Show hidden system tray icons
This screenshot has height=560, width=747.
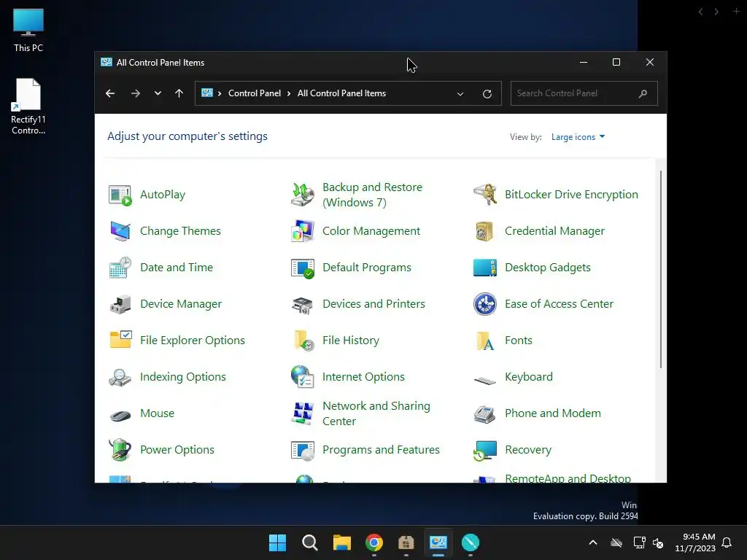coord(593,542)
